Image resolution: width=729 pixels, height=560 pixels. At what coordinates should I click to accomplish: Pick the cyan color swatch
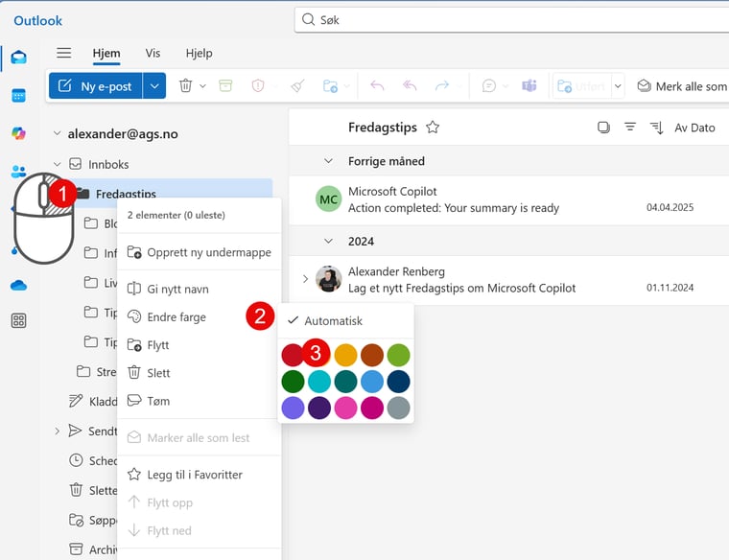pos(319,382)
